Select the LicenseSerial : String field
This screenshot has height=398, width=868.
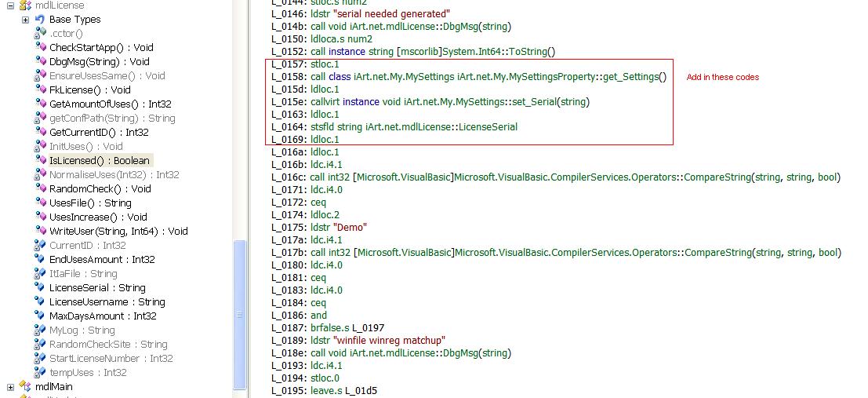click(x=97, y=287)
